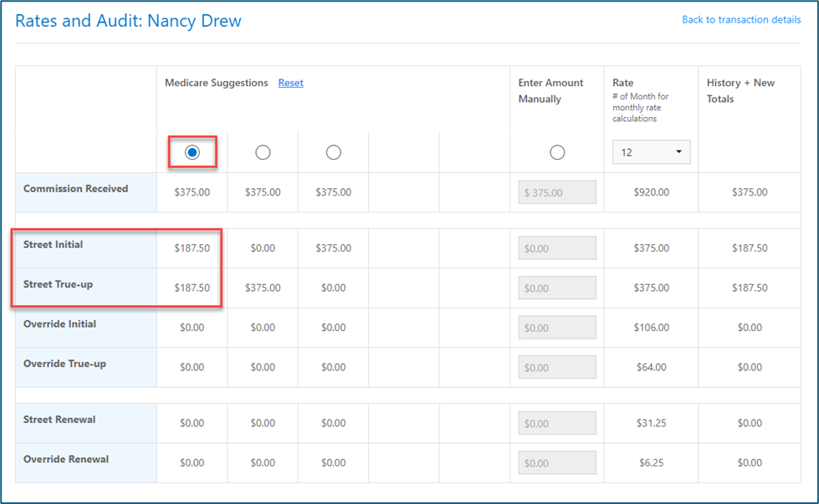Enable the Enter Amount Manually radio button

tap(557, 152)
